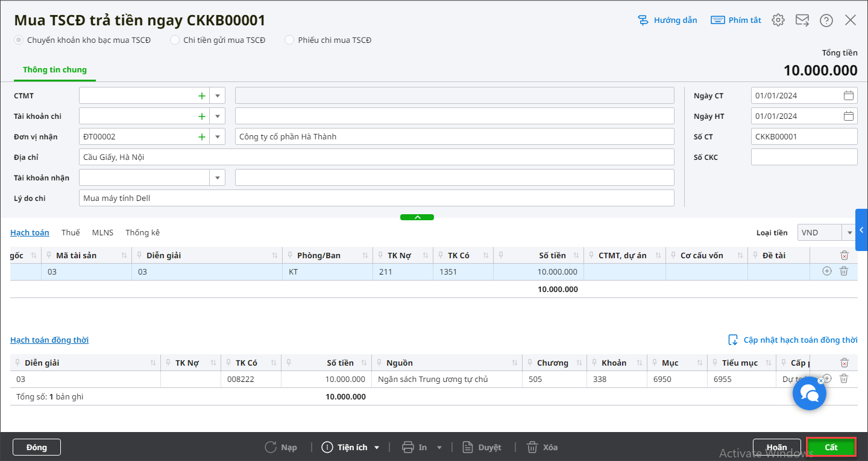This screenshot has height=461, width=868.
Task: Select Phiếu chi mua TSCĐ option
Action: point(289,40)
